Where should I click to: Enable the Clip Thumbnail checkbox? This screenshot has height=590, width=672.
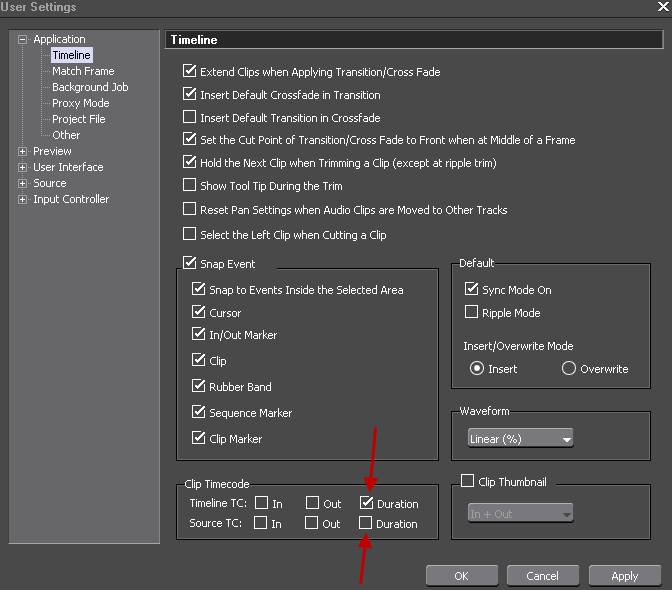(466, 482)
